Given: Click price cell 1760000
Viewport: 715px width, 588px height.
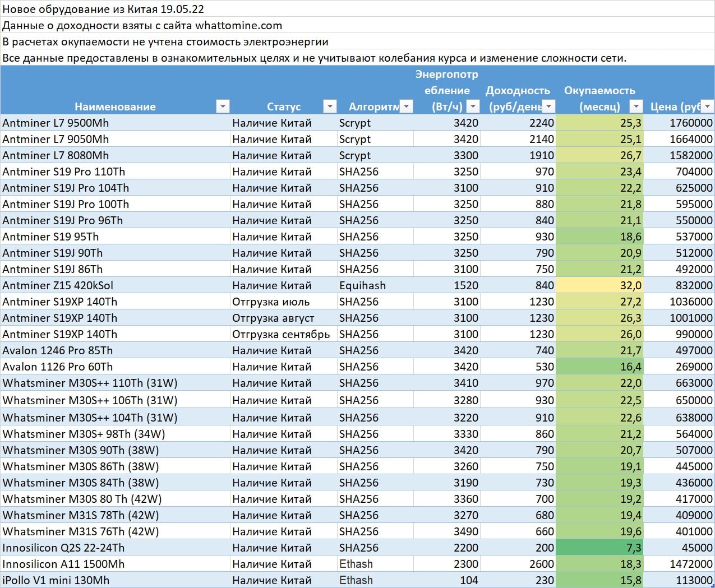Looking at the screenshot, I should 679,123.
